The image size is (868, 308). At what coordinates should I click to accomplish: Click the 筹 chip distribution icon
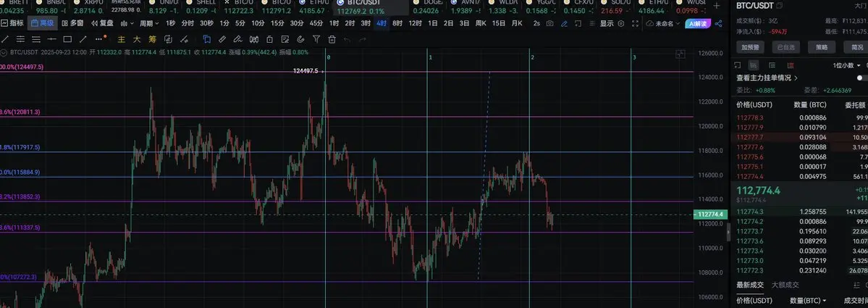coord(152,39)
